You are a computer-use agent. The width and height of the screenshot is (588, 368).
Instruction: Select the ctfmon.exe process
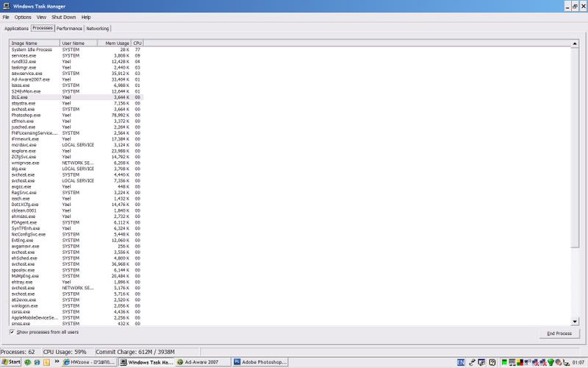pos(76,121)
